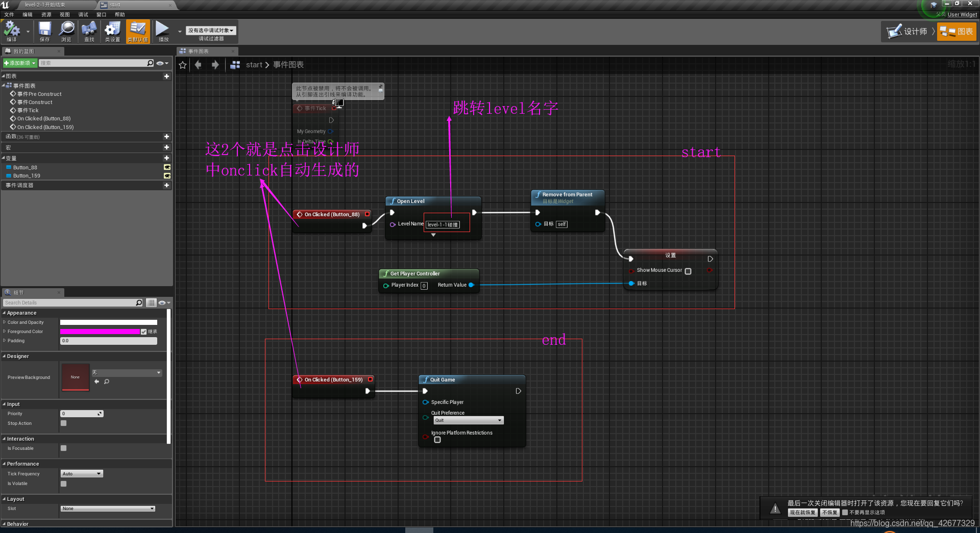Open the debug object selector (没有选中调试对象)
The width and height of the screenshot is (980, 533).
(x=211, y=31)
